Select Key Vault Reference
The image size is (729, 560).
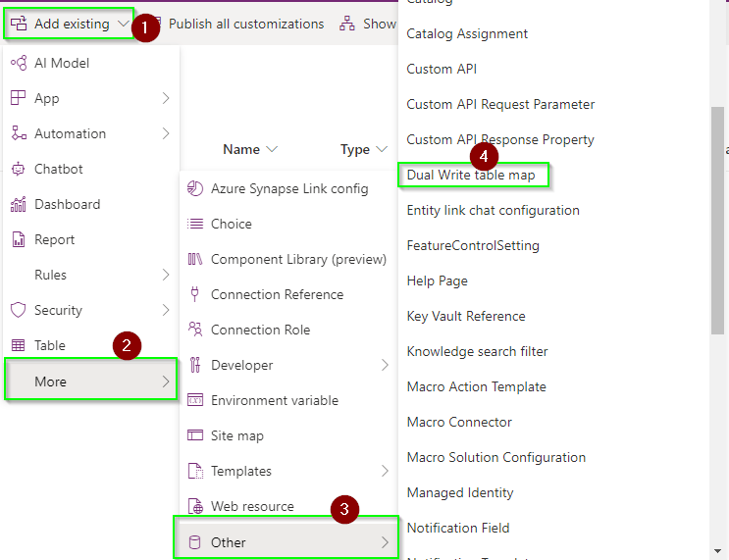[466, 316]
